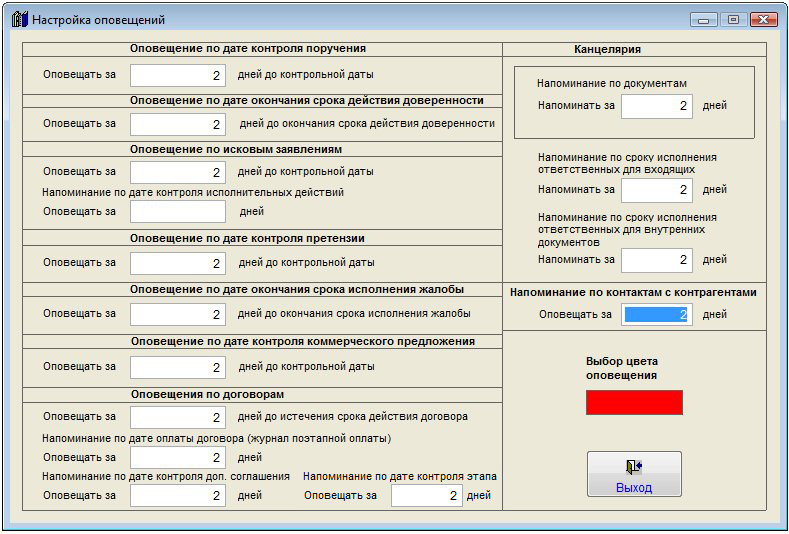Click text дней до истечения срока действия договора
Screen dimensions: 789x534
tap(353, 417)
